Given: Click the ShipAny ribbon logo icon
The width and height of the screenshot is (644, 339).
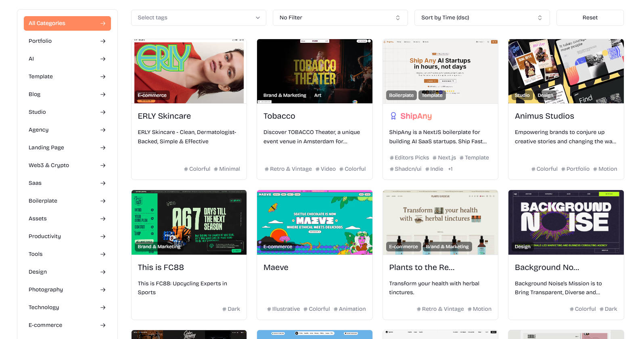Looking at the screenshot, I should [393, 116].
